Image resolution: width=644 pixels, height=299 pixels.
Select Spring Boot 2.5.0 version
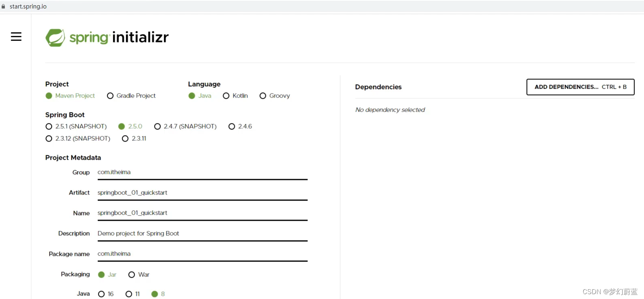(130, 126)
